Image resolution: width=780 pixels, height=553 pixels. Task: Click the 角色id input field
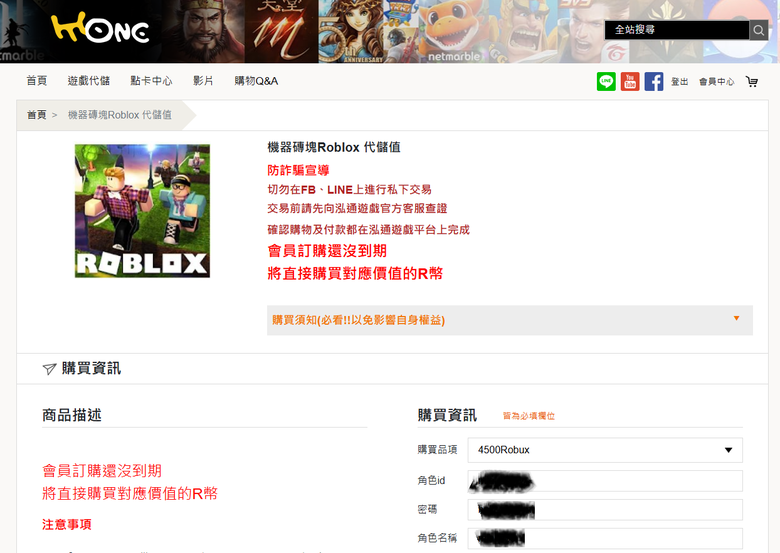(x=605, y=481)
